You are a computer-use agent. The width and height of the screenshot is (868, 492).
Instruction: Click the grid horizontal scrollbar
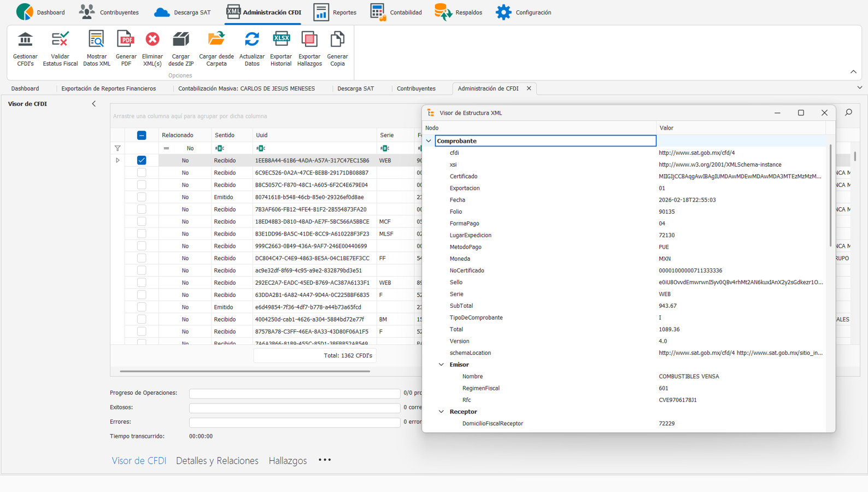(x=245, y=371)
